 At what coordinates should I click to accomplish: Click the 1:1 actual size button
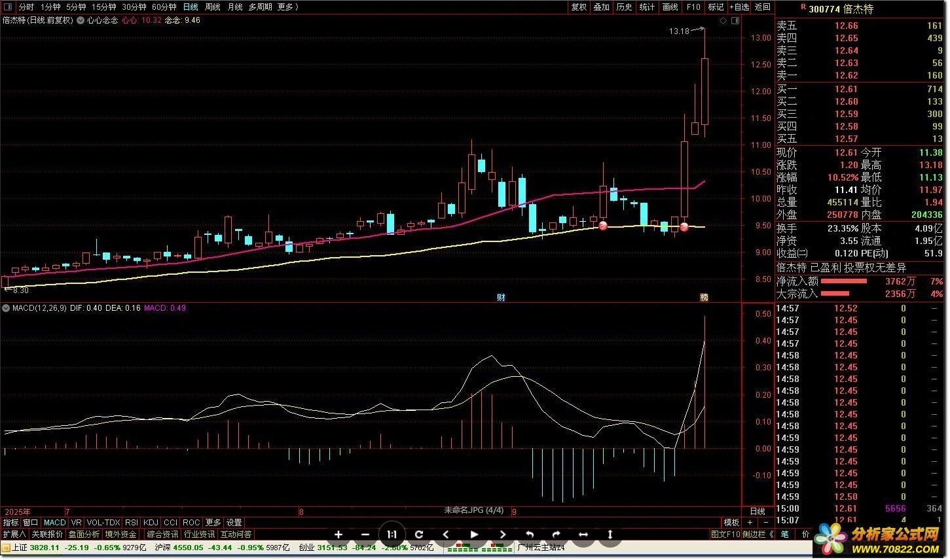[x=392, y=534]
